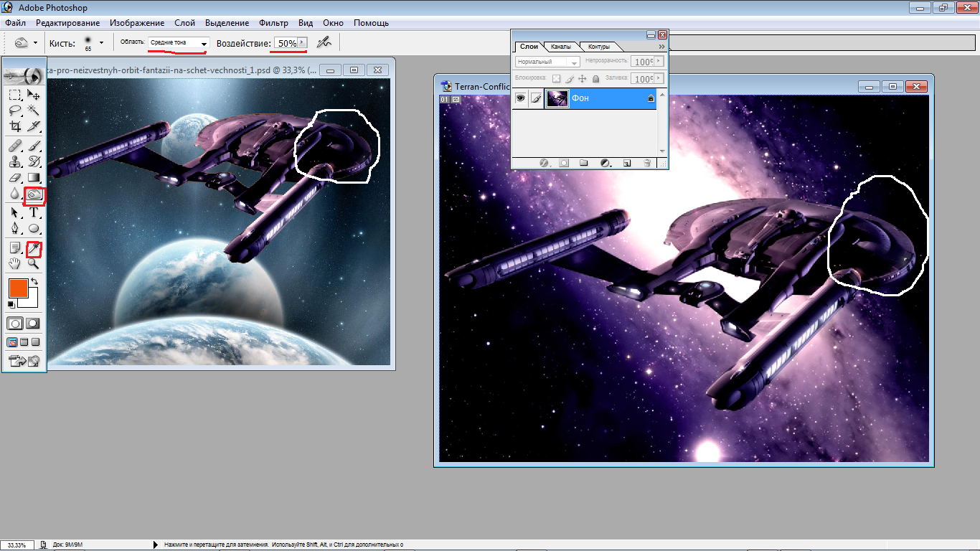Switch to Full Screen with menu bar
The width and height of the screenshot is (980, 551).
(x=24, y=342)
